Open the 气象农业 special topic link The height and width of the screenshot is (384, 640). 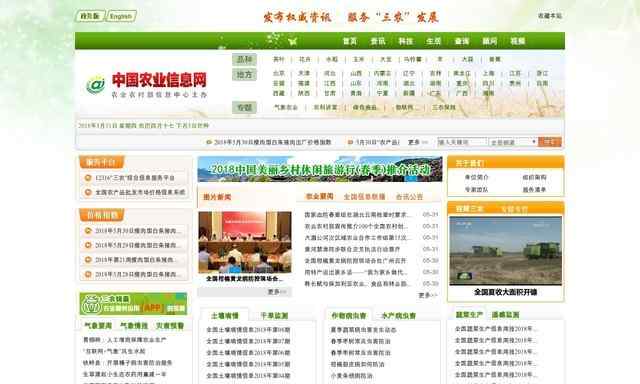[x=286, y=108]
